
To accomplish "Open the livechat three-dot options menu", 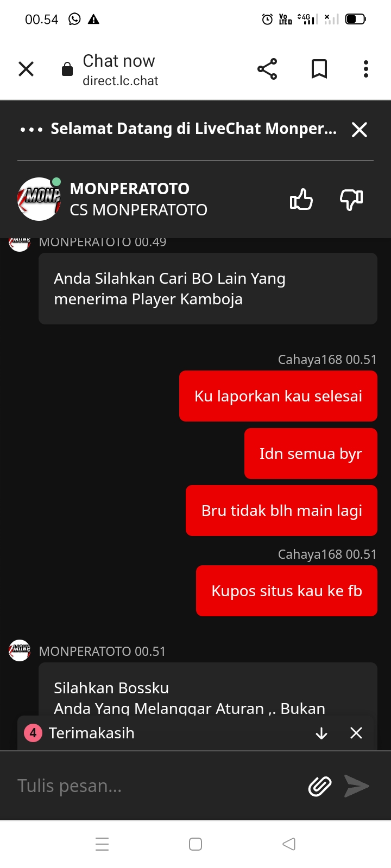I will pos(31,130).
